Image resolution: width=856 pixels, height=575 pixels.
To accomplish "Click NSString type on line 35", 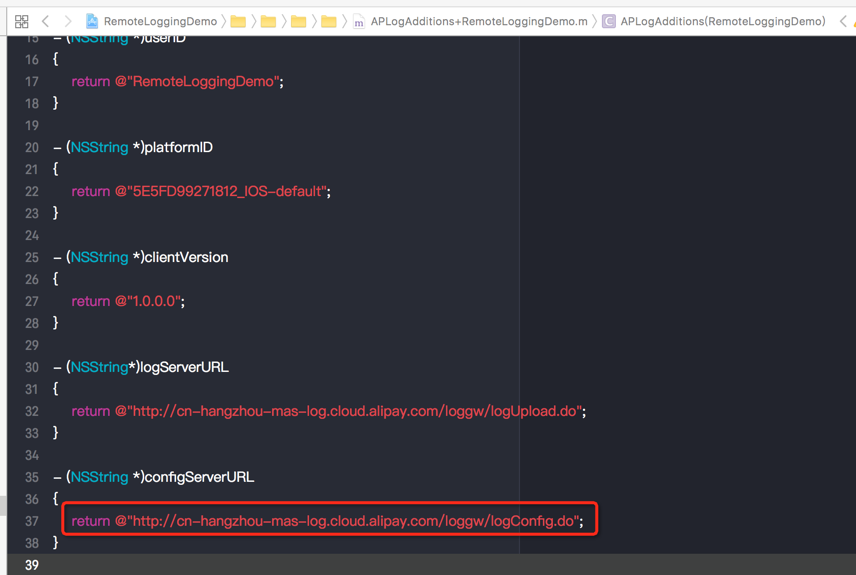I will pos(99,477).
